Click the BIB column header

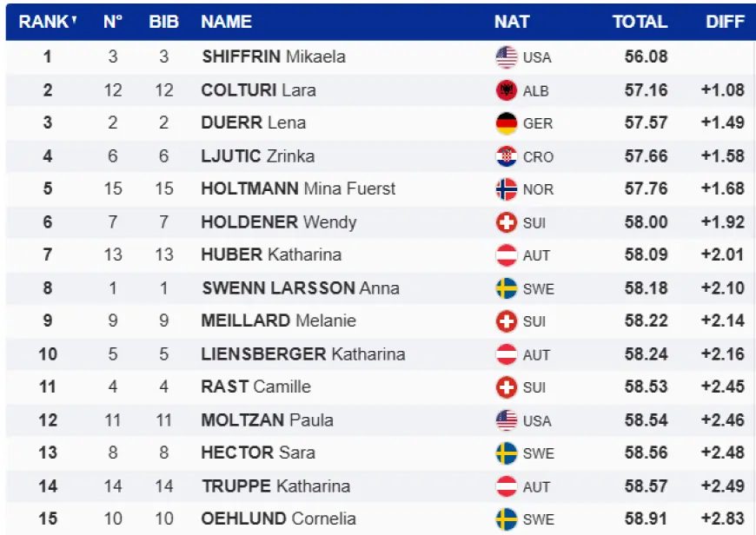[163, 22]
